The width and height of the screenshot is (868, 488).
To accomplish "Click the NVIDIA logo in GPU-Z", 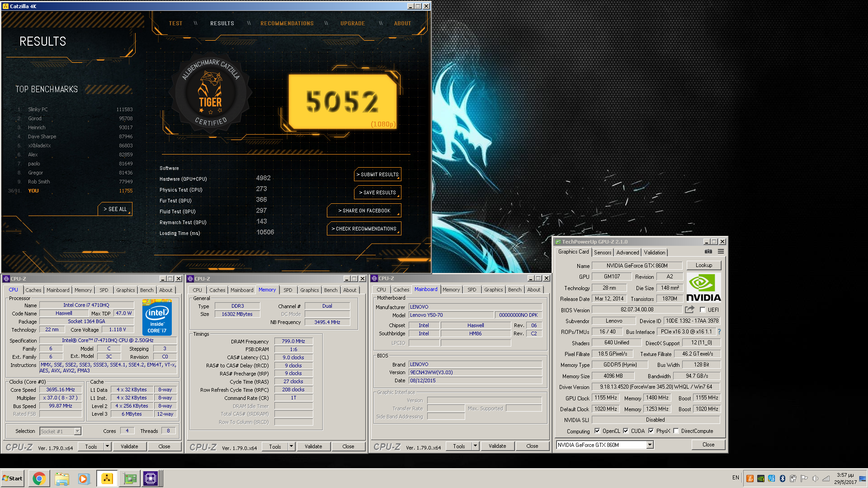I will [703, 288].
